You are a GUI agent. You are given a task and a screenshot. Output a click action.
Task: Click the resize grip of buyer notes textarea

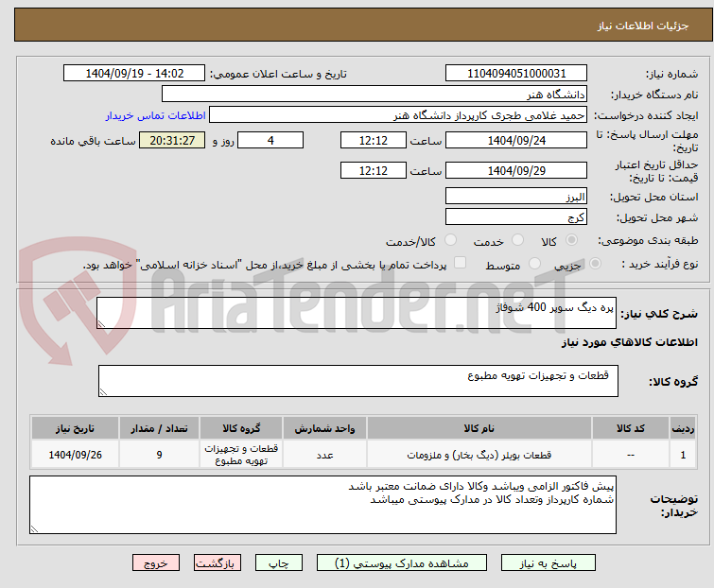pos(35,528)
